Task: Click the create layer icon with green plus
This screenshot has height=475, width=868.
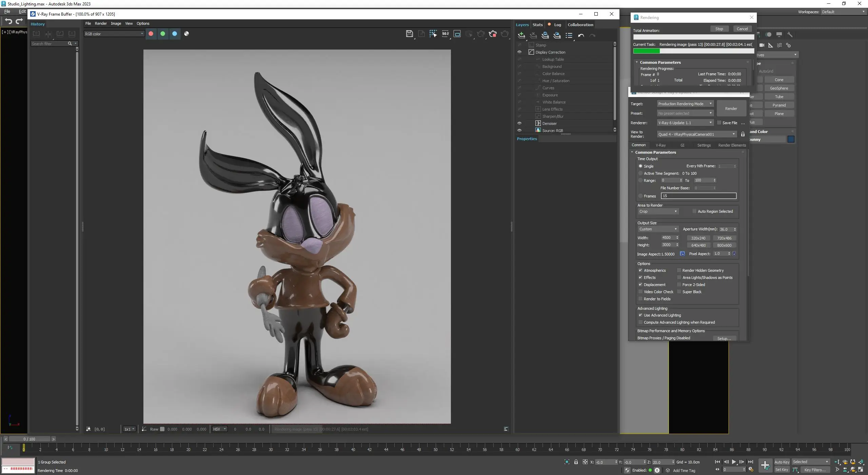Action: click(521, 35)
